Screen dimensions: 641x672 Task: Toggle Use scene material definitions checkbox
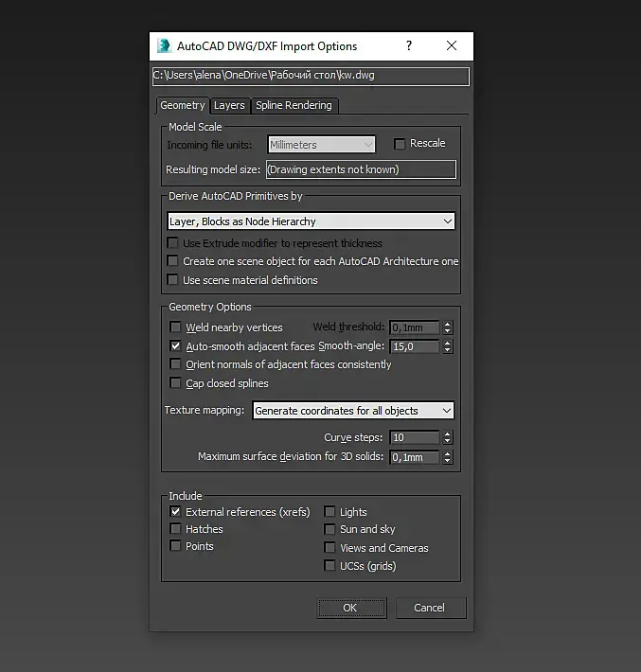[x=172, y=280]
